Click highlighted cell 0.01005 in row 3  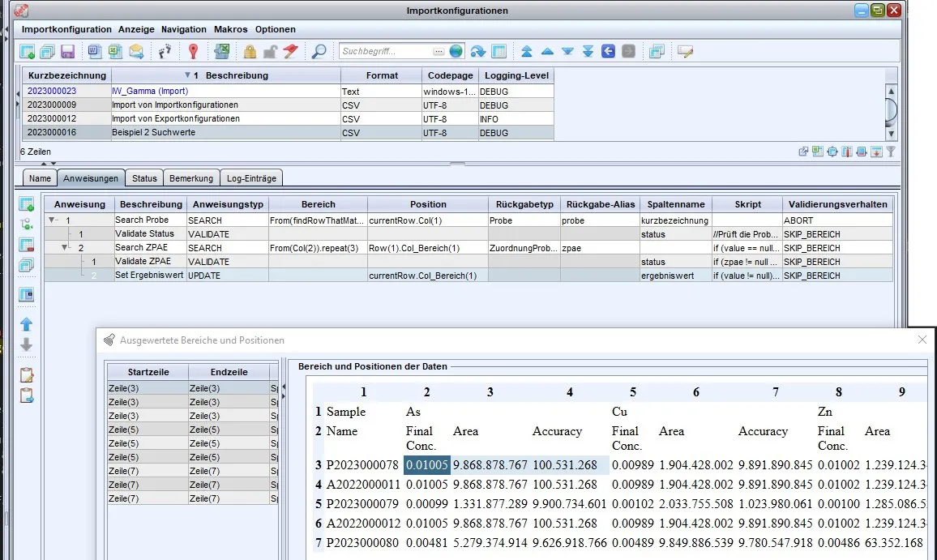426,465
